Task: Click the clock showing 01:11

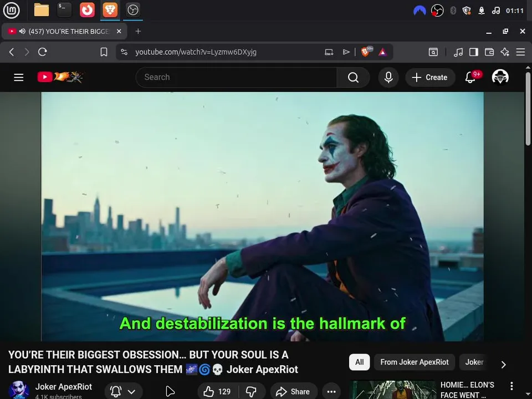Action: click(x=515, y=11)
